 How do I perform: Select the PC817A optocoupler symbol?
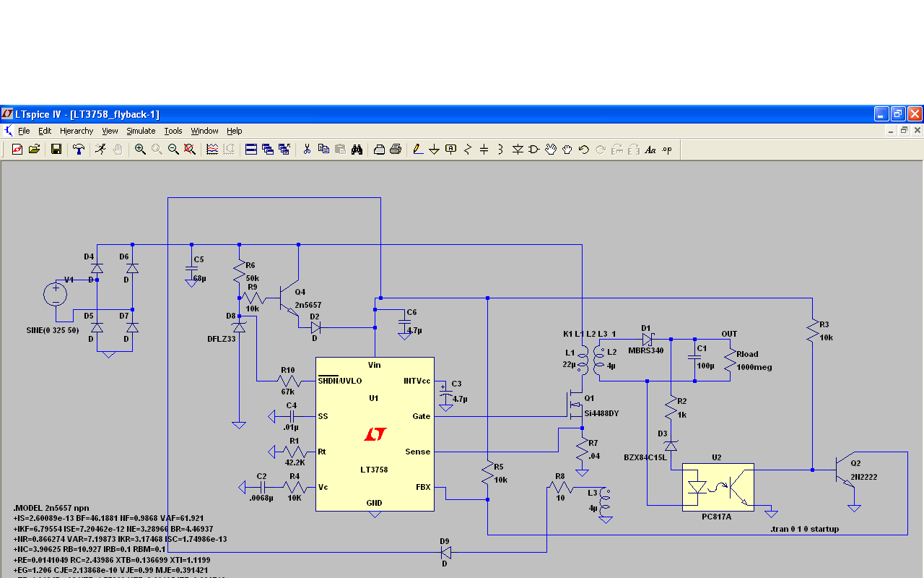(718, 487)
